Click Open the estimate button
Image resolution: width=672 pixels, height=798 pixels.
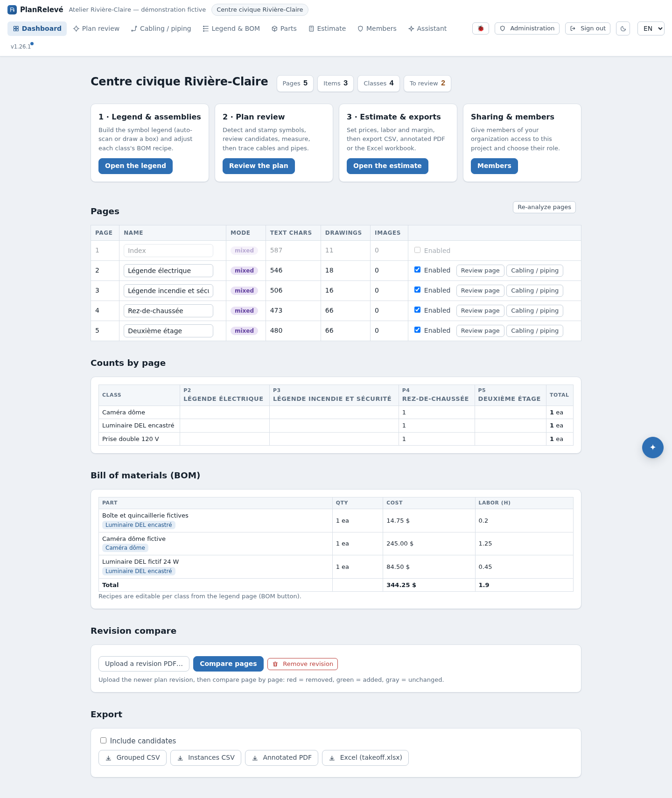[x=387, y=166]
